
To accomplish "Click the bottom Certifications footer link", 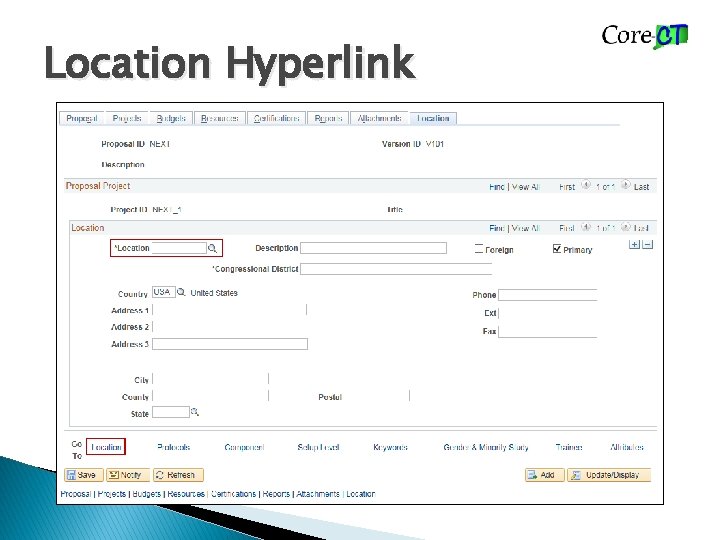I will tap(233, 494).
